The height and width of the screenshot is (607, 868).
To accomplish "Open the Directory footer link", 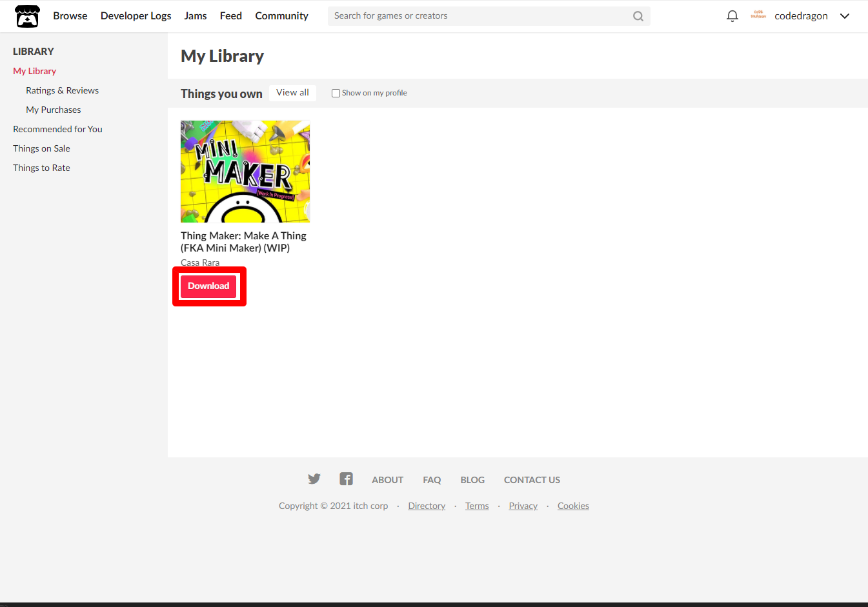I will 427,506.
